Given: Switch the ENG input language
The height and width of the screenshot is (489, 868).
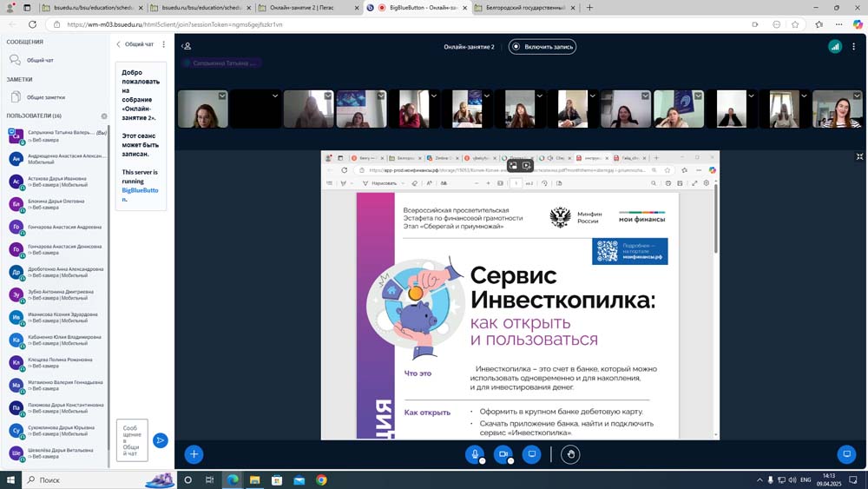Looking at the screenshot, I should click(x=806, y=479).
